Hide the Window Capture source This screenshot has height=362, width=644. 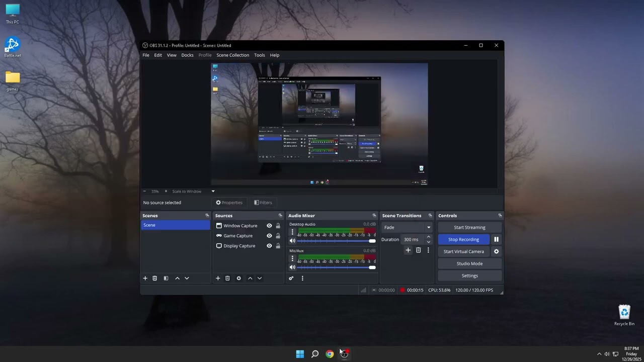pos(269,226)
